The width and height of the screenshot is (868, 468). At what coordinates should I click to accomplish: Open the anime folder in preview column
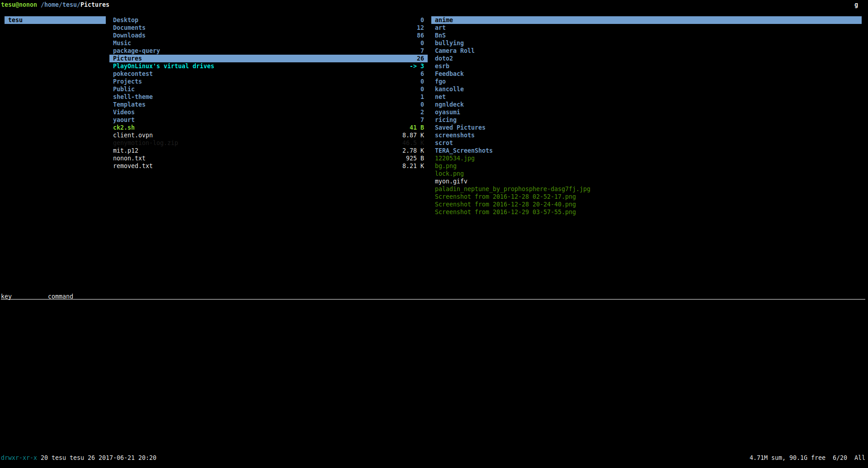443,20
